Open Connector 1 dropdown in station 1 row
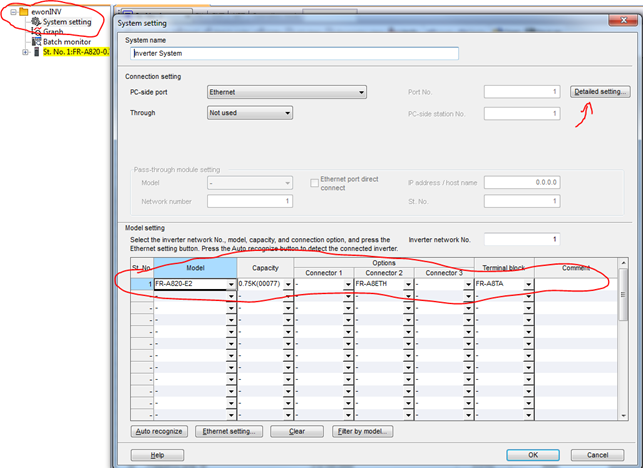Image resolution: width=643 pixels, height=468 pixels. (x=348, y=284)
